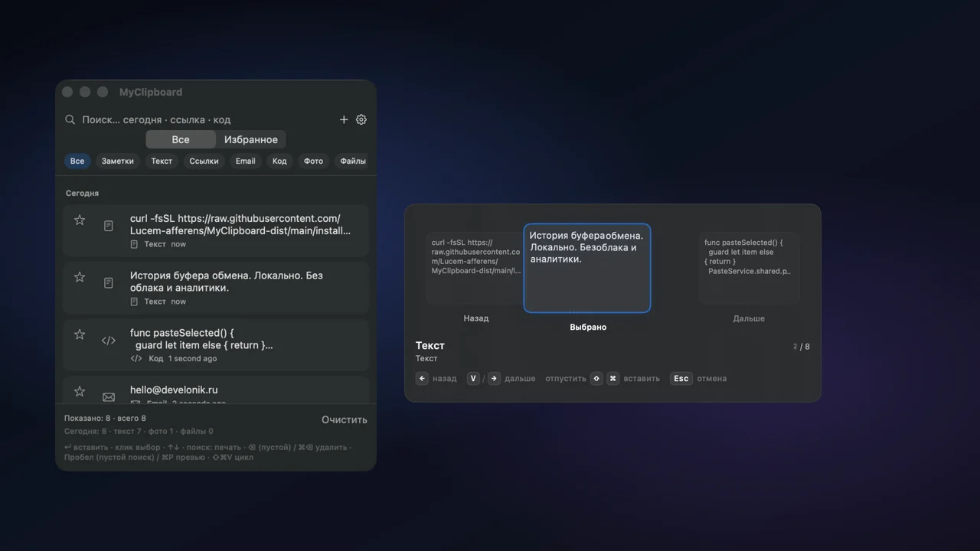Click the Дальше label under the card
Viewport: 980px width, 551px height.
[x=749, y=318]
